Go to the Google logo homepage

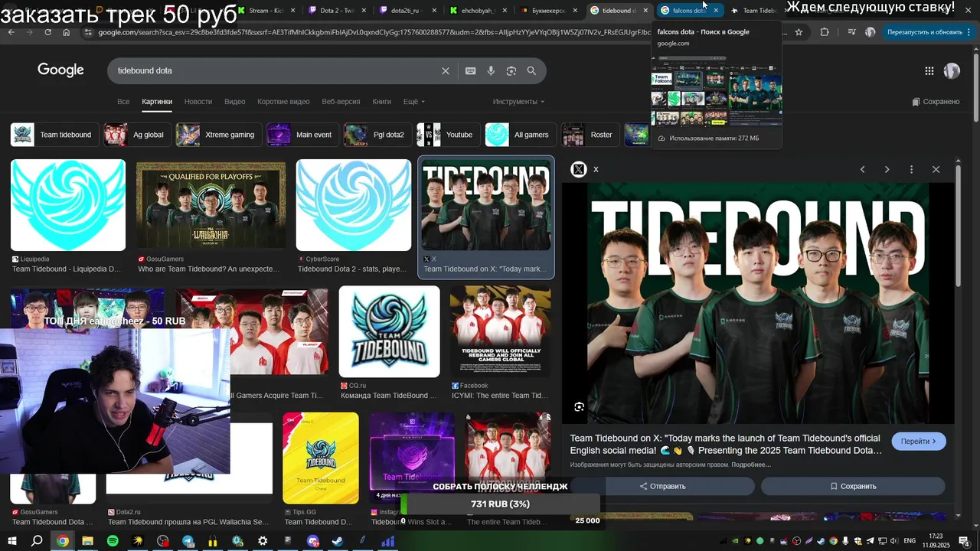pyautogui.click(x=60, y=70)
